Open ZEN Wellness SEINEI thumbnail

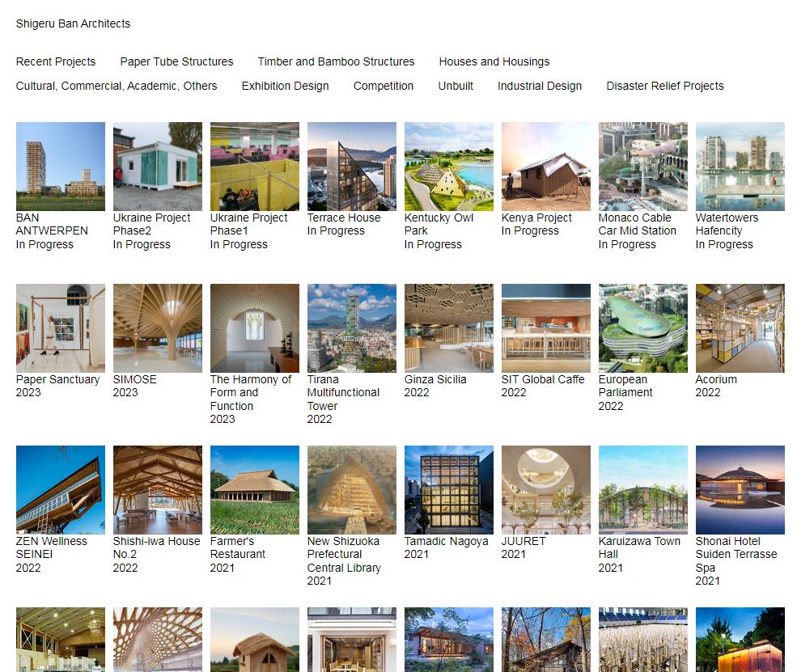pyautogui.click(x=61, y=490)
